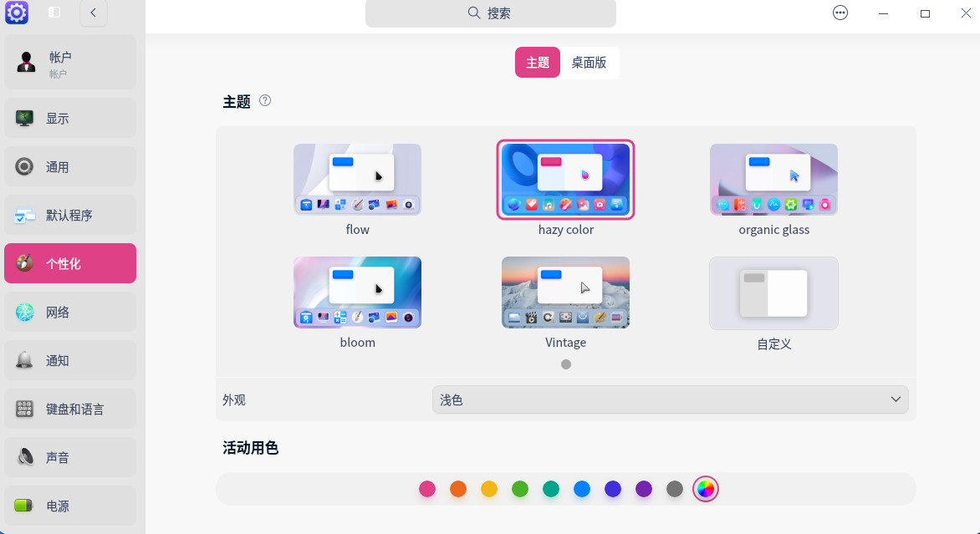Select the flow theme

point(357,179)
